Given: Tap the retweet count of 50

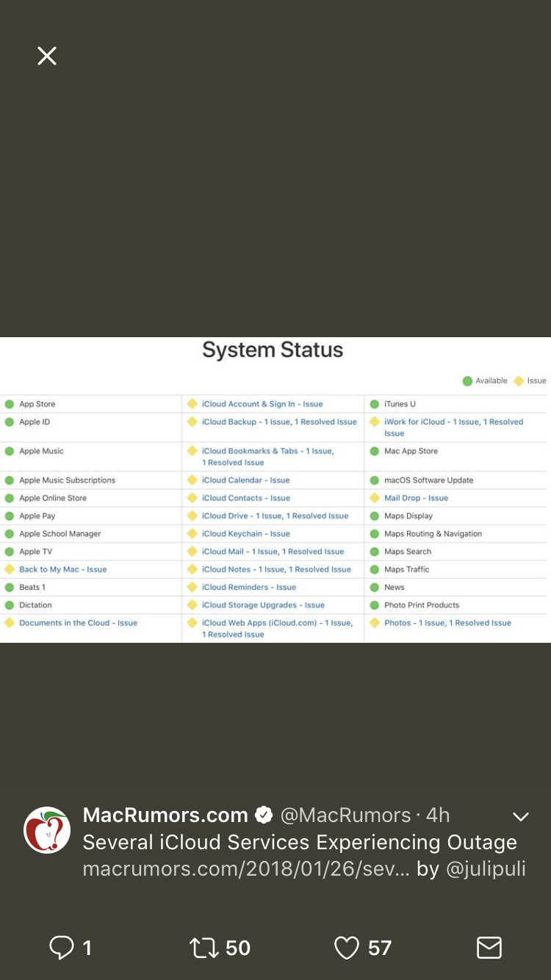Looking at the screenshot, I should 238,948.
